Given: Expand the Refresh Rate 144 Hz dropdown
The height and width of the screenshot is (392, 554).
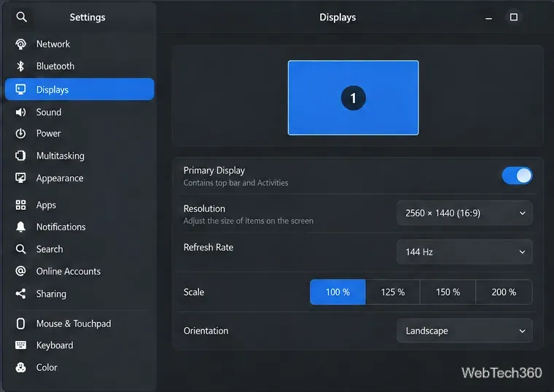Looking at the screenshot, I should tap(464, 252).
